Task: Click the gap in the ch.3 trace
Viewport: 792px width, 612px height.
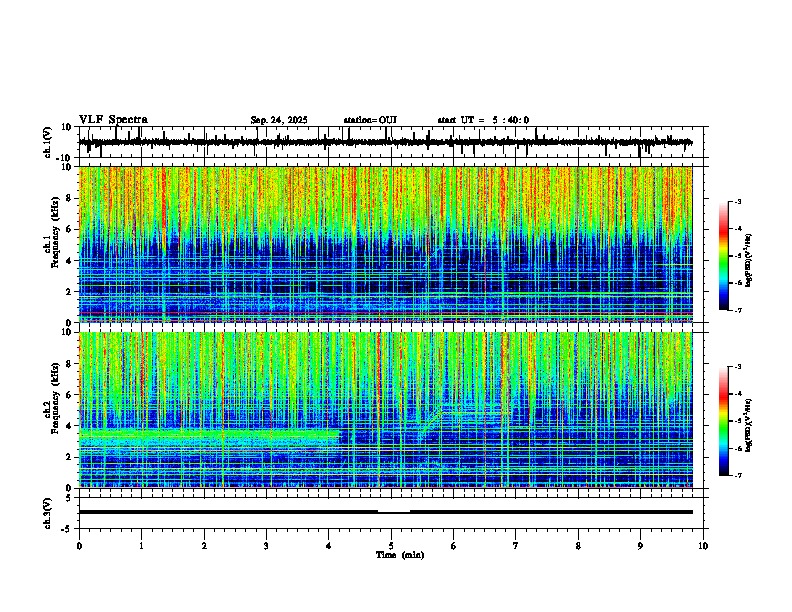Action: 393,512
